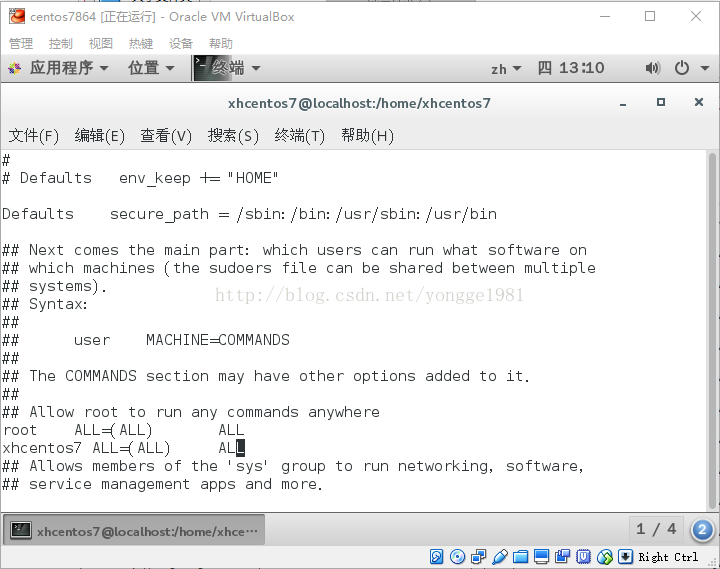Screen dimensions: 720x569
Task: Click the VirtualBox mouse integration status icon
Action: point(605,557)
